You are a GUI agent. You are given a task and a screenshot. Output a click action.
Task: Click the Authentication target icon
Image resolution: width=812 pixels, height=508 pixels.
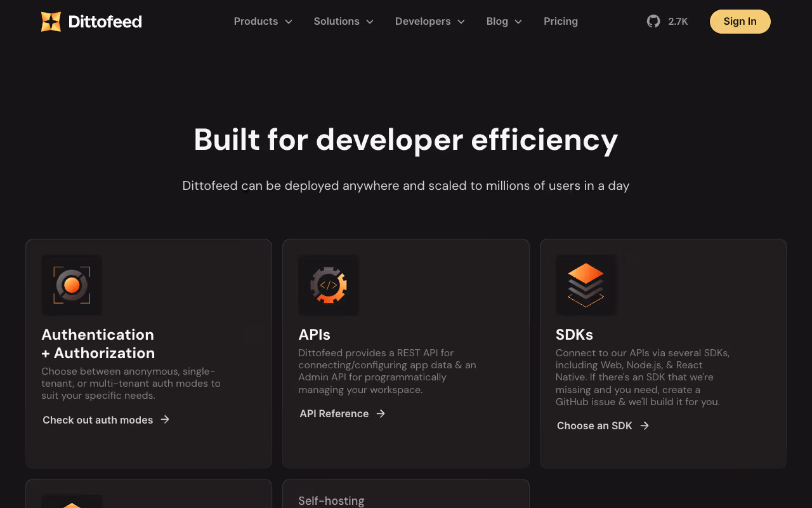coord(72,285)
